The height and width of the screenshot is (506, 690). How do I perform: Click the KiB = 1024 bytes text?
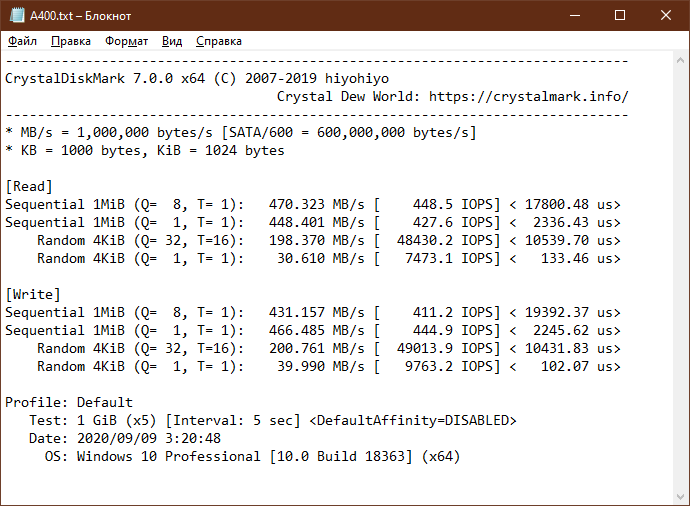pyautogui.click(x=221, y=150)
